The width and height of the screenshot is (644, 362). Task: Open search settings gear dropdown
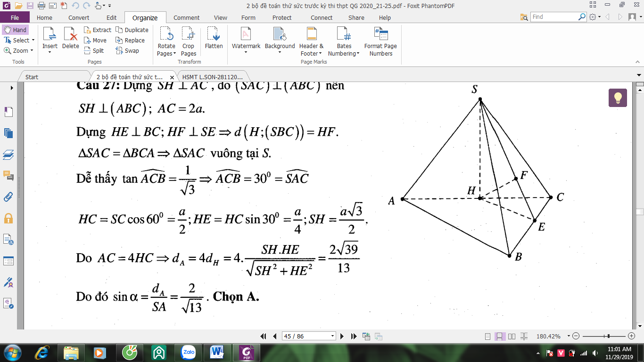[x=594, y=17]
